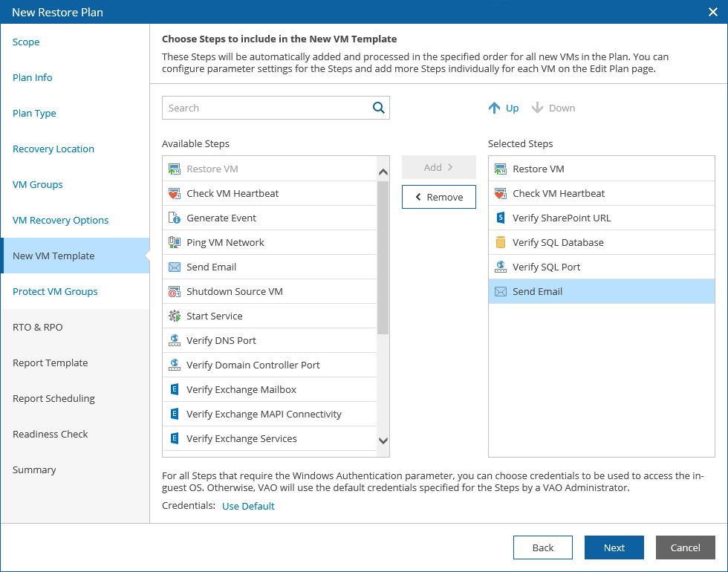Click the Generate Event step icon
The image size is (728, 572).
point(175,218)
